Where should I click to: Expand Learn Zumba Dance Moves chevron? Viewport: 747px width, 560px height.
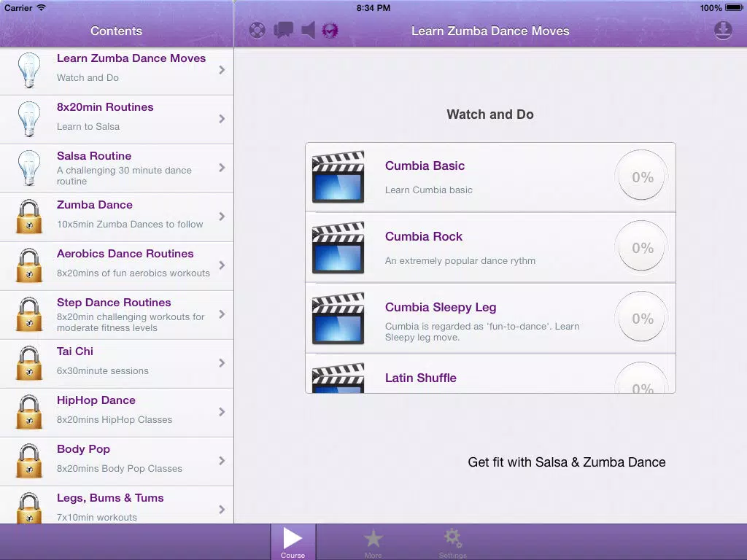[x=222, y=70]
